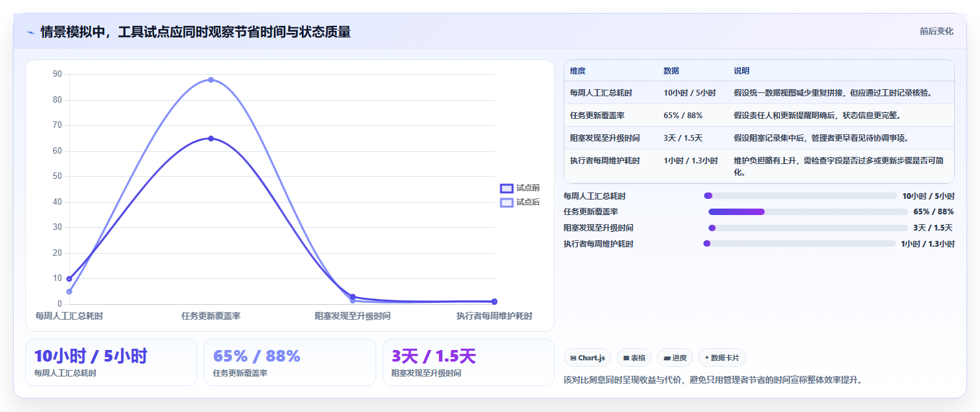This screenshot has height=412, width=980.
Task: Click the title 情景模拟中,工具试点应同时观察
Action: (195, 32)
